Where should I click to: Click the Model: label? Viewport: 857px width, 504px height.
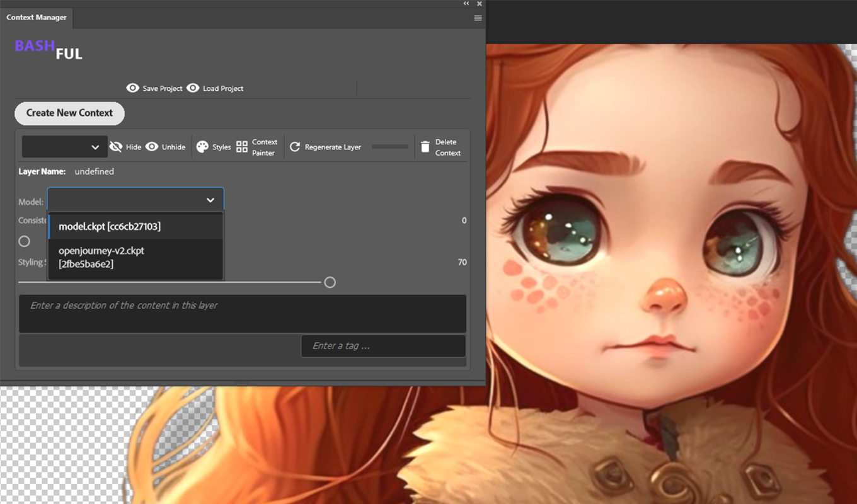pos(31,202)
